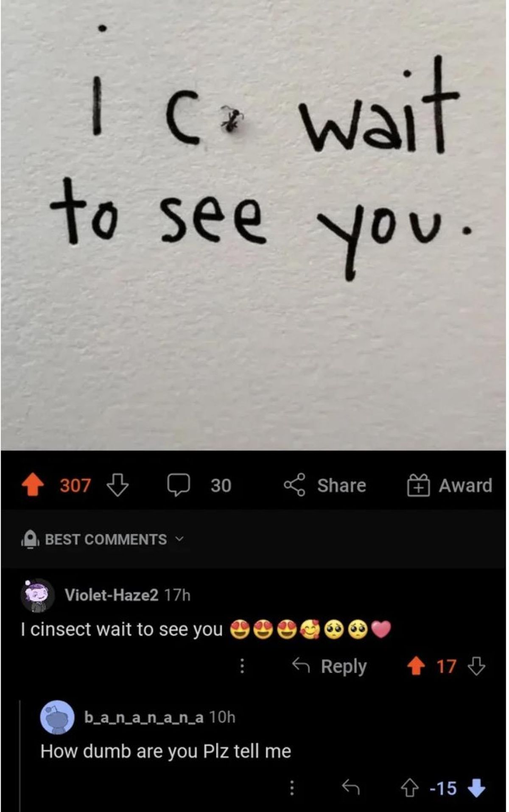The image size is (509, 812).
Task: Collapse thread using the line beside the reply
Action: [20, 755]
